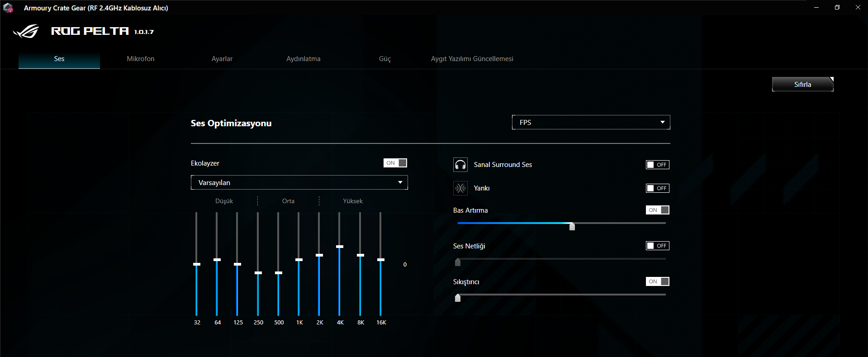The width and height of the screenshot is (868, 357).
Task: Click the ROG PELTA device name
Action: (x=90, y=31)
